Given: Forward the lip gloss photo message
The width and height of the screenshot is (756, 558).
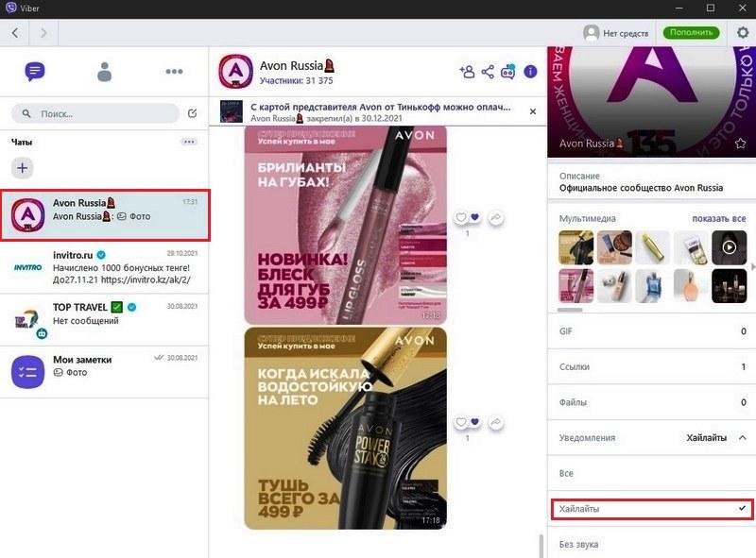Looking at the screenshot, I should click(495, 218).
